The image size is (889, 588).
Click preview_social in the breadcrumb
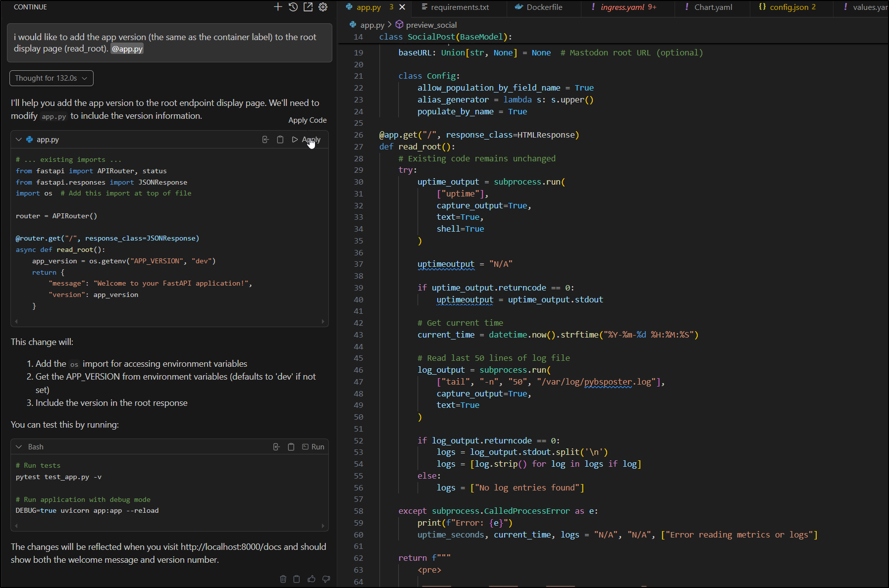pyautogui.click(x=431, y=25)
